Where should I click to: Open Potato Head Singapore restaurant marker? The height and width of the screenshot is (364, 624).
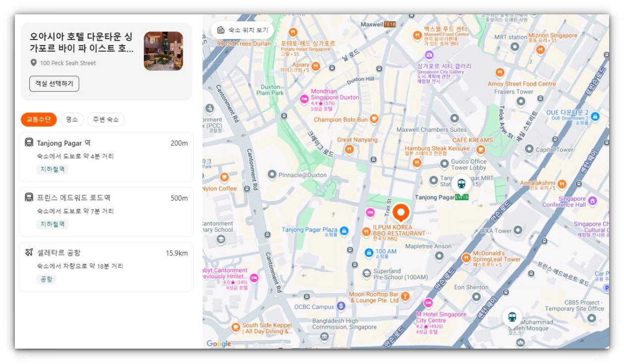click(x=293, y=33)
